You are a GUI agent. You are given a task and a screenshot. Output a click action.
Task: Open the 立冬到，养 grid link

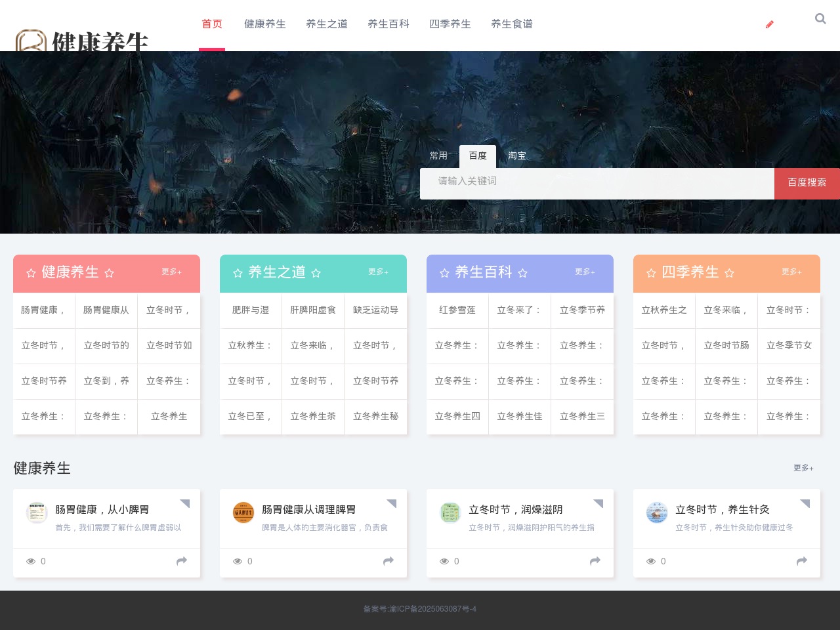(x=106, y=381)
